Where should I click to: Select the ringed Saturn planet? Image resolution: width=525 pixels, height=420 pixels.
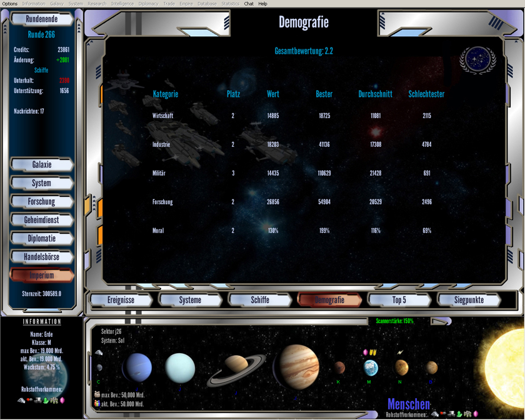tap(236, 369)
